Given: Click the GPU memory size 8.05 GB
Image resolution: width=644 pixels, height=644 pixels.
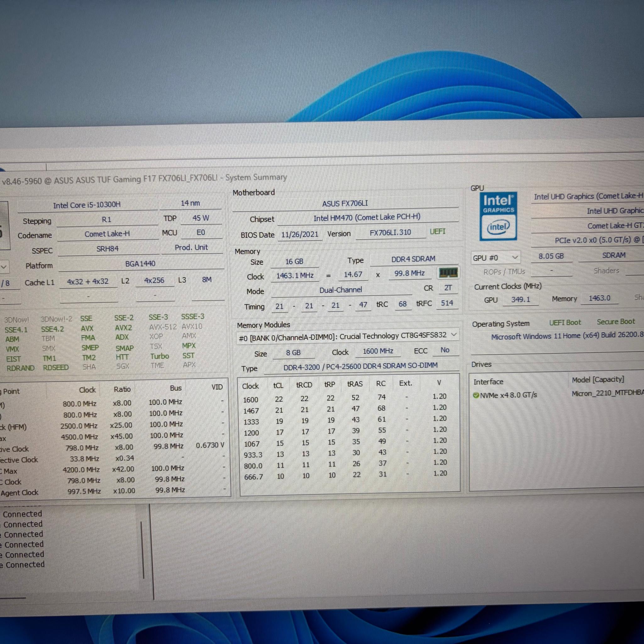Looking at the screenshot, I should 551,256.
